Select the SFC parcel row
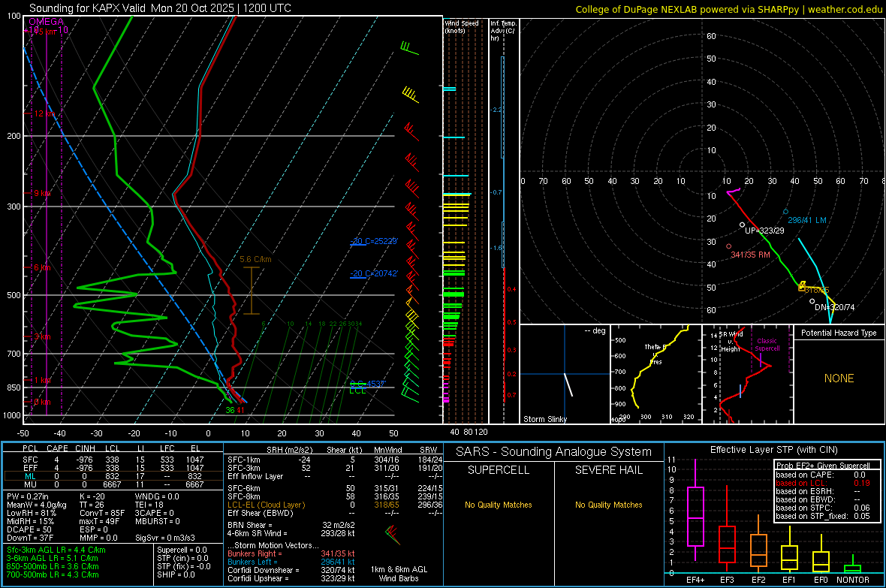Image resolution: width=886 pixels, height=588 pixels. pyautogui.click(x=113, y=460)
